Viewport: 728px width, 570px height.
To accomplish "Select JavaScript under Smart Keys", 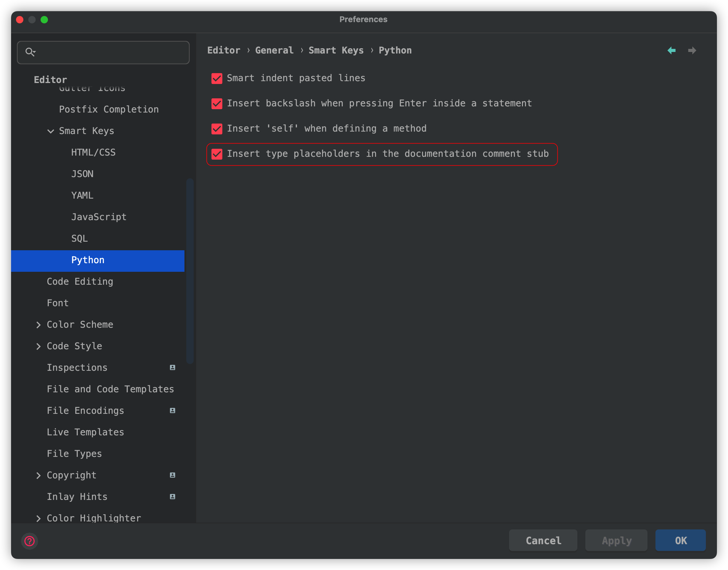I will tap(99, 217).
